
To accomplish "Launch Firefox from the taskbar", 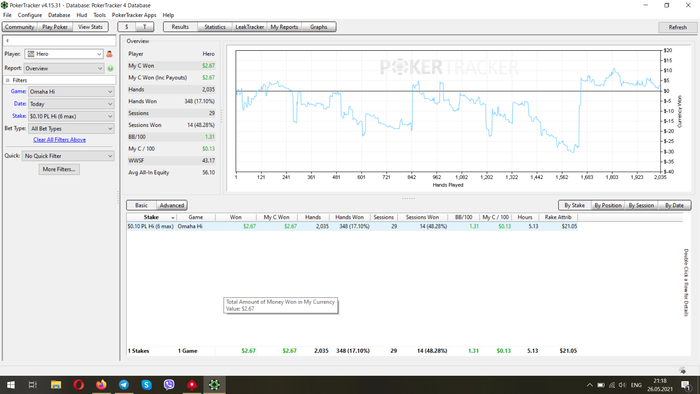I will (101, 385).
